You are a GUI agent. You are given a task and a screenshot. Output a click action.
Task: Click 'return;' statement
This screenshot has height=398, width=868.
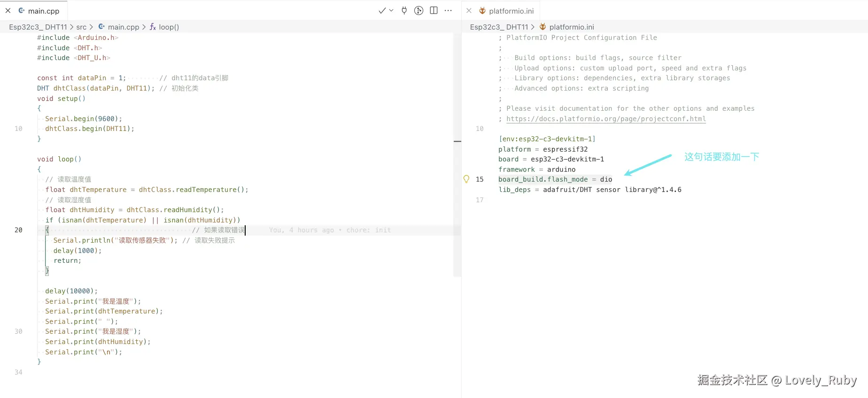(x=67, y=260)
